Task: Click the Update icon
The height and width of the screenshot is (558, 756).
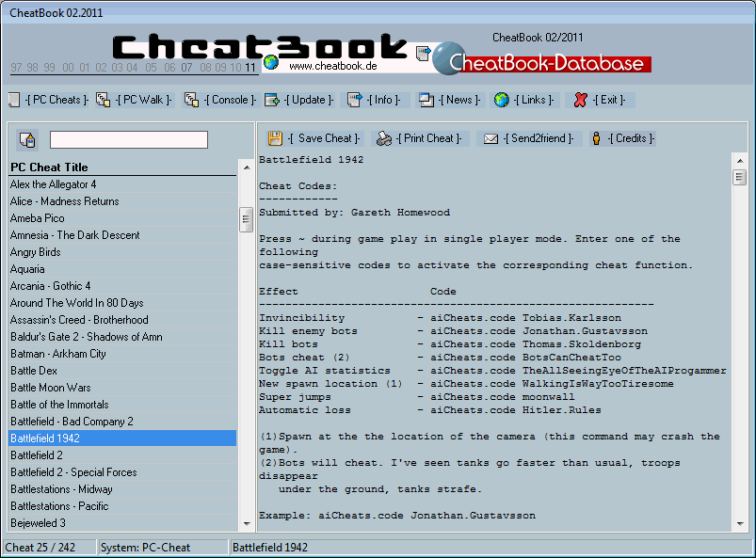Action: 272,101
